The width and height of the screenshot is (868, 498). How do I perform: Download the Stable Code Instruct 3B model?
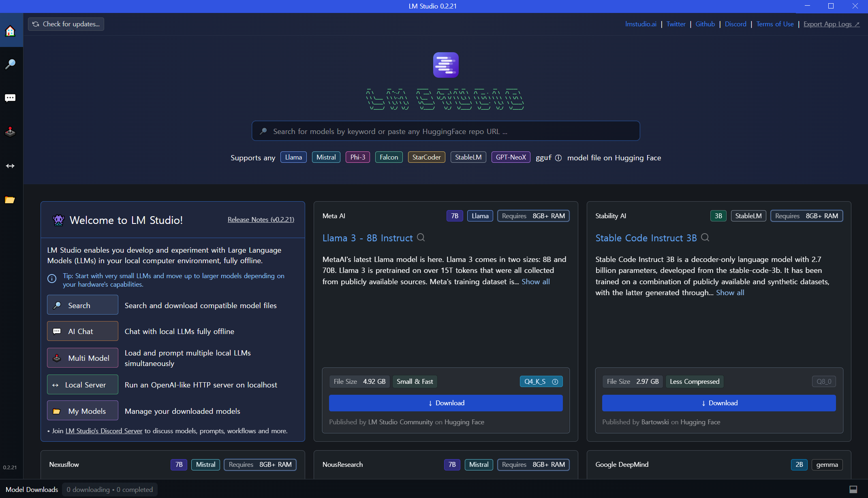(719, 403)
